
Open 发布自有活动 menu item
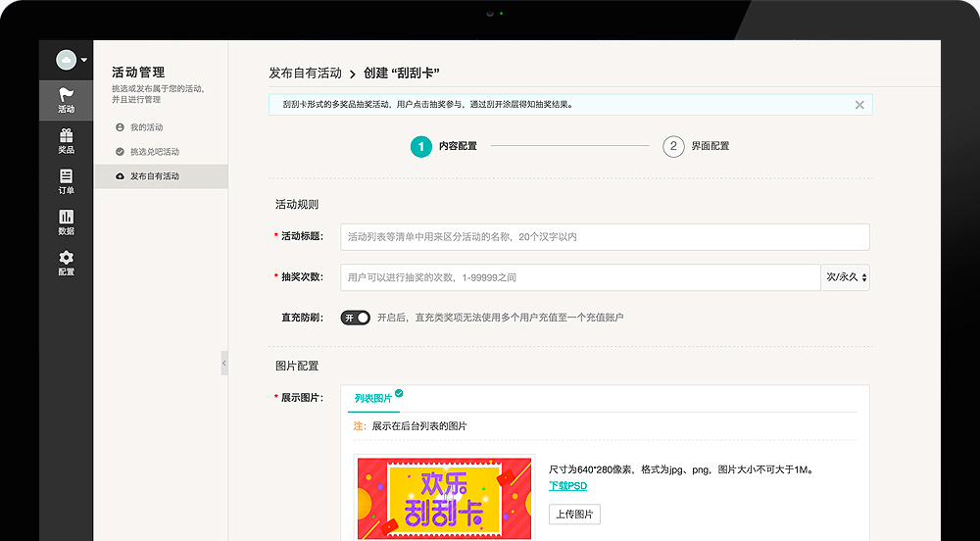(x=155, y=176)
